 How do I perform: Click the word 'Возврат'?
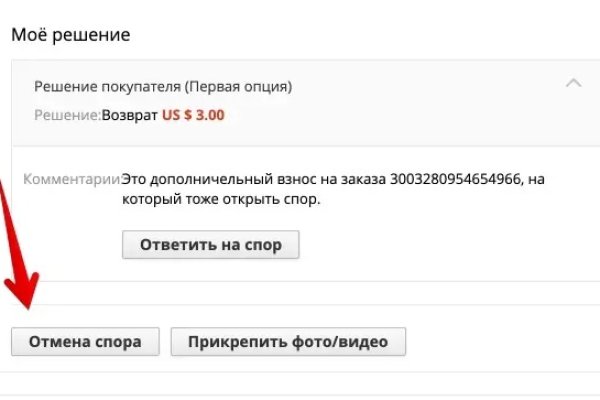(x=130, y=115)
